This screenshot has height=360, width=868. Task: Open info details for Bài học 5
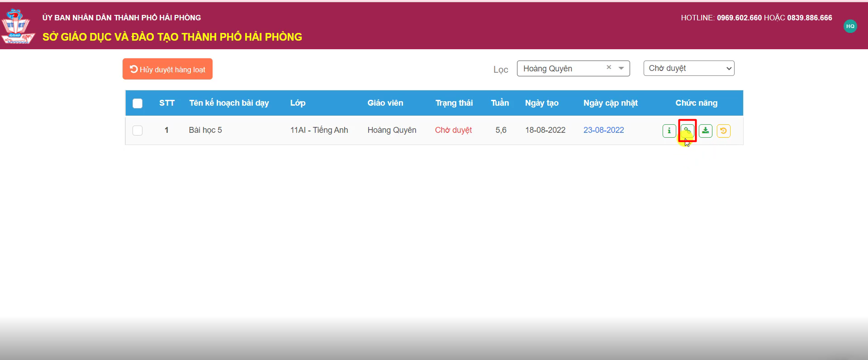669,131
